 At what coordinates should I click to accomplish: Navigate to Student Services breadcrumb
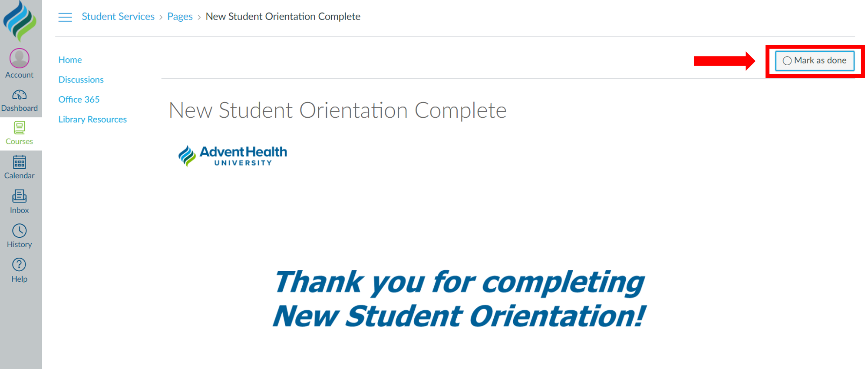pos(118,17)
